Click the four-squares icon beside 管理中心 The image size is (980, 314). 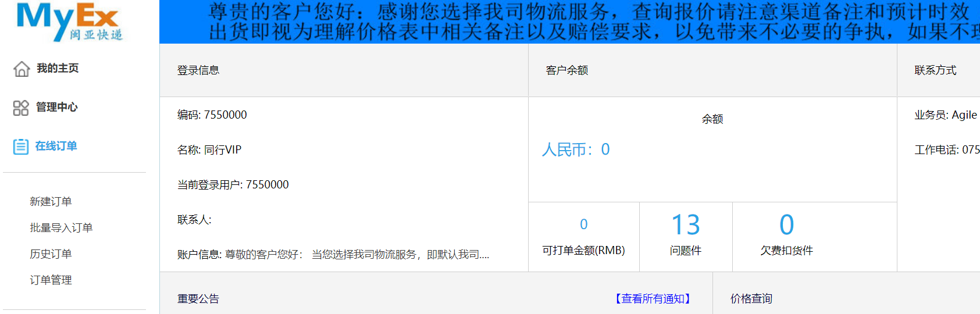21,108
